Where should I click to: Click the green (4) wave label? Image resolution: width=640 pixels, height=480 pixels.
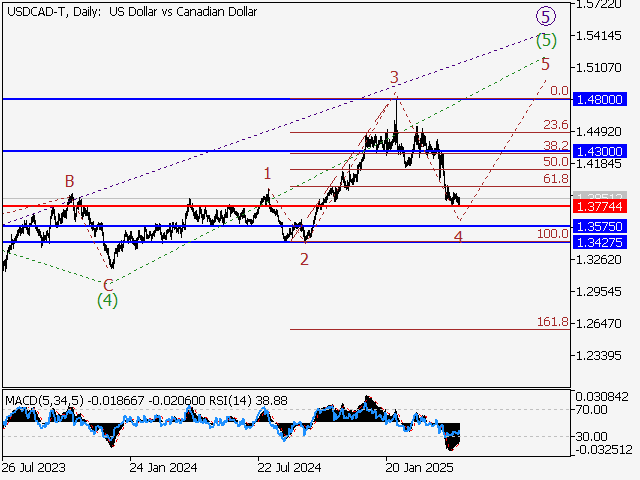[x=108, y=300]
